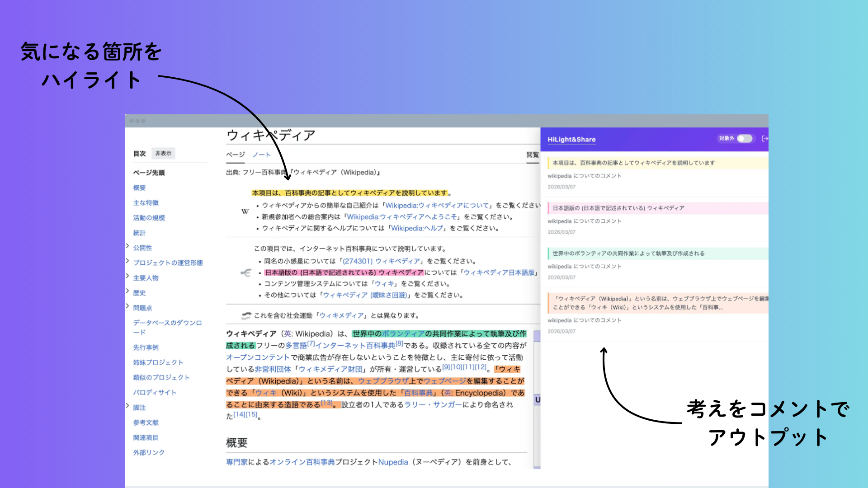Expand the 主要人物 section
Screen dimensions: 868x488
[128, 277]
